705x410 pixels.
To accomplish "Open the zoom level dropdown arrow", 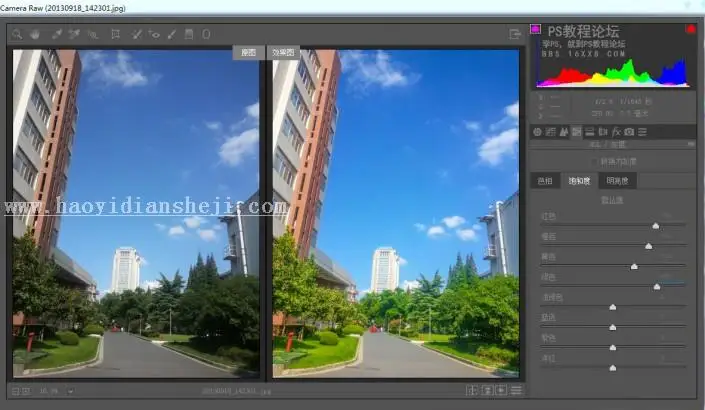I will point(71,391).
